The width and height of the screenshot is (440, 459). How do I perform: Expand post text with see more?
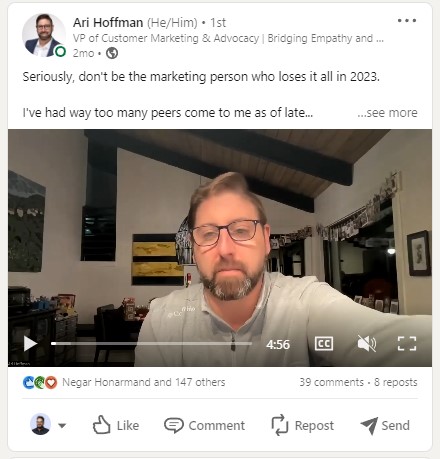387,113
